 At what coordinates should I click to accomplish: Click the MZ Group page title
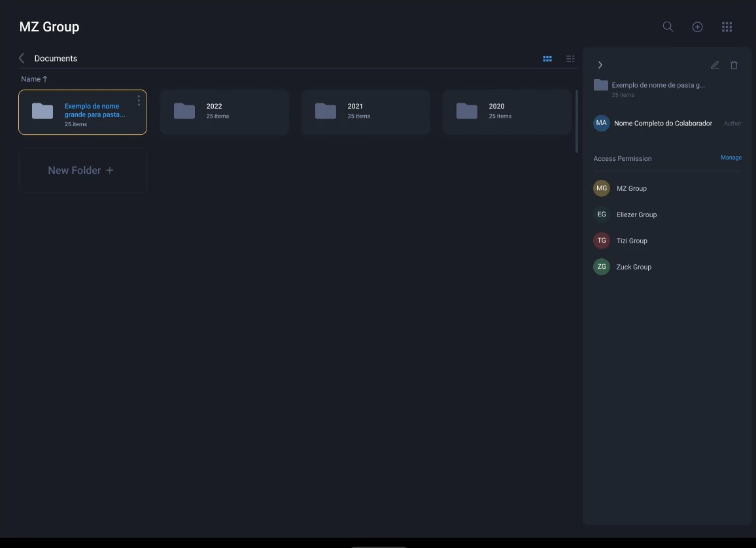coord(49,27)
